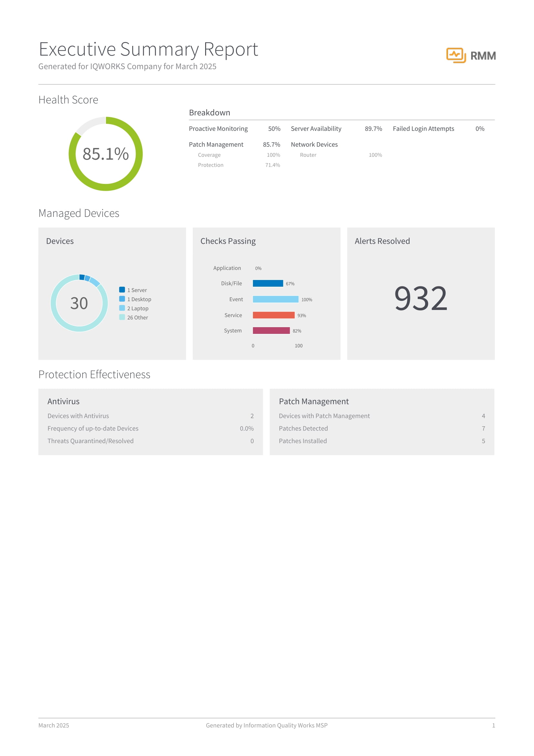Click the RMM monitor logo icon
The image size is (534, 756).
click(456, 55)
